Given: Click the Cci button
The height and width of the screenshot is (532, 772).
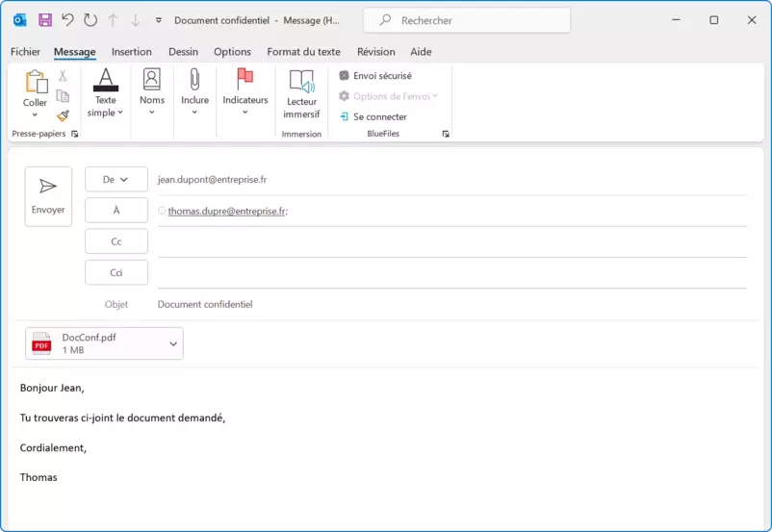Looking at the screenshot, I should pyautogui.click(x=116, y=272).
